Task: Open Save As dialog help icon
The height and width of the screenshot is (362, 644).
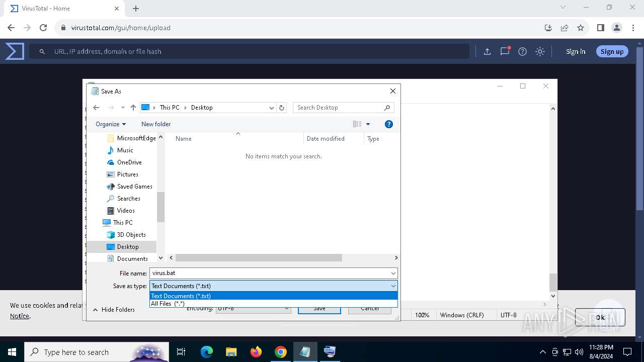Action: point(388,124)
